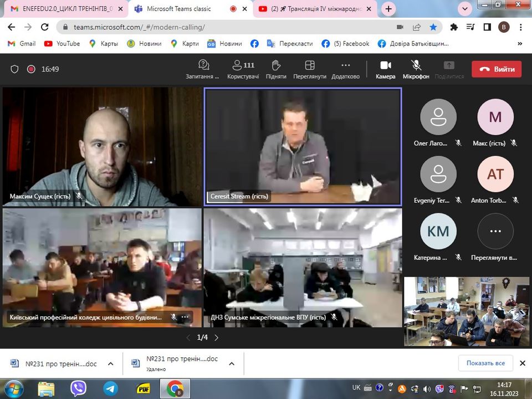Screen dimensions: 532x399
Task: Open the Переглянути view layout options
Action: (310, 66)
